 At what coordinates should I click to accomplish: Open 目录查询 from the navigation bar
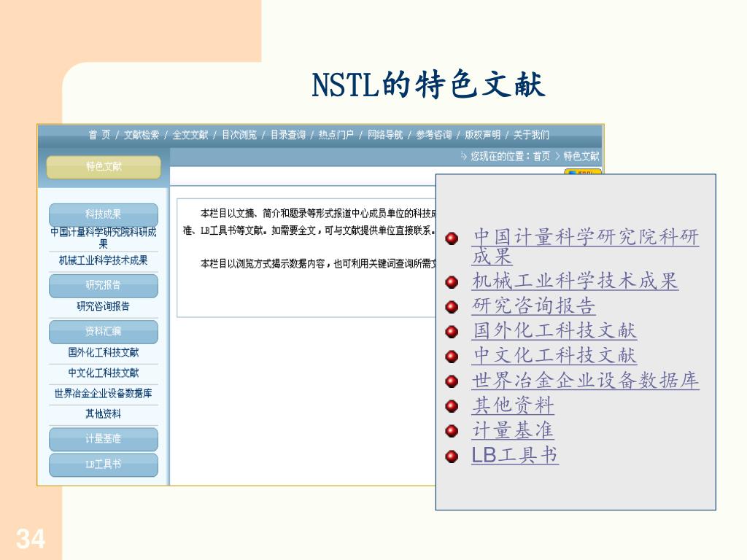287,135
